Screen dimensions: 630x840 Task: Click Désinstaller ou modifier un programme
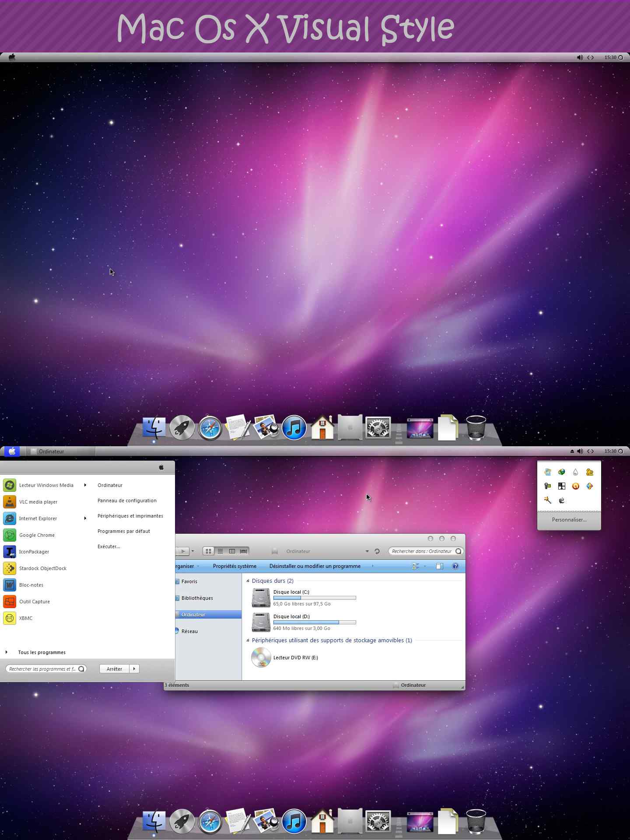(315, 566)
